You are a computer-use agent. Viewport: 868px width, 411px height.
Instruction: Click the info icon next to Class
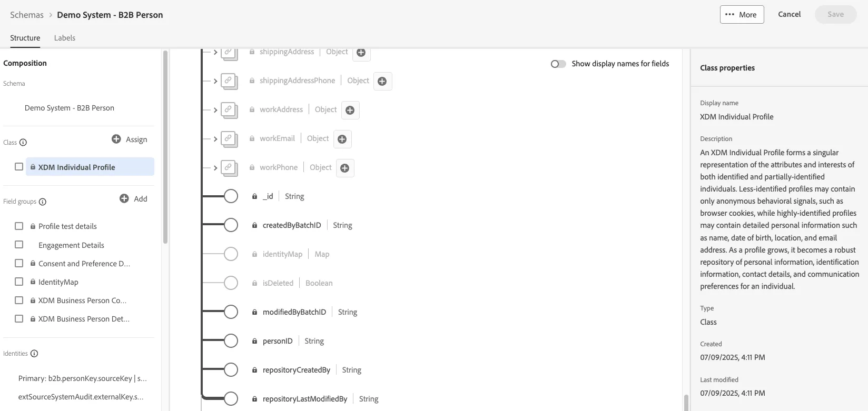click(23, 143)
